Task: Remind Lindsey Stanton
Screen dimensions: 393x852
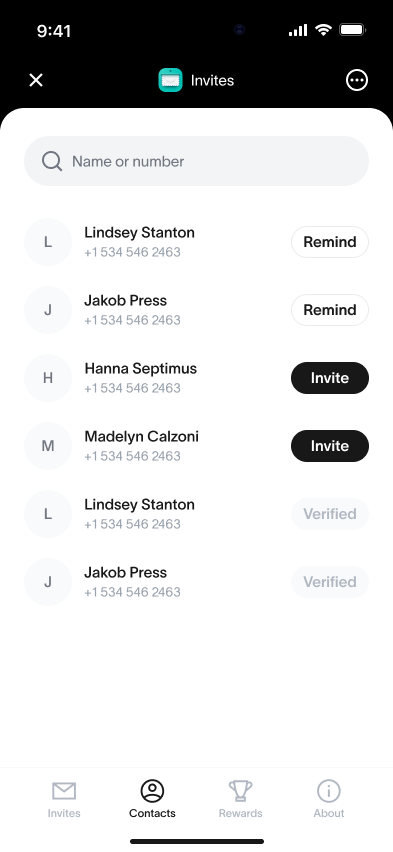Action: click(330, 242)
